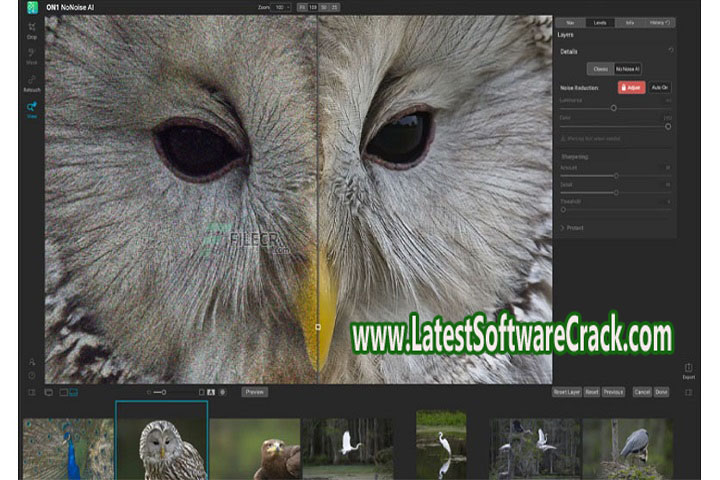Click the Preview button
The height and width of the screenshot is (480, 720).
(x=255, y=392)
